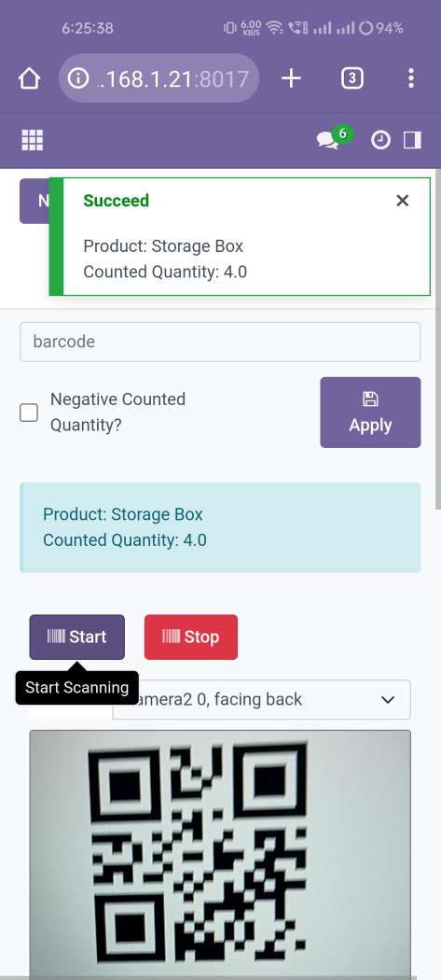Dismiss the Succeed notification

(402, 201)
